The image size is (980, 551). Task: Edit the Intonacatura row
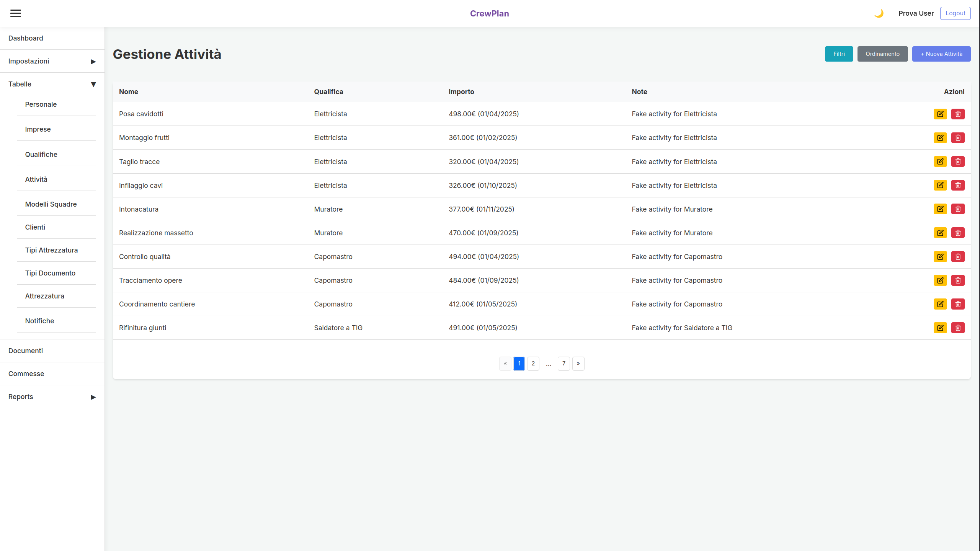pyautogui.click(x=940, y=209)
